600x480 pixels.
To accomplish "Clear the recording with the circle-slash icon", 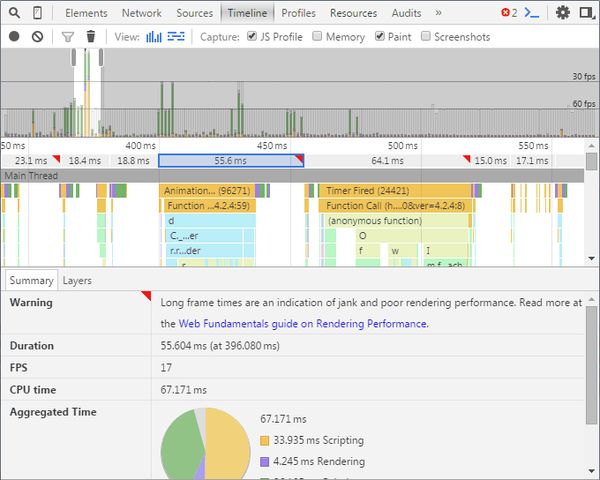I will (x=38, y=36).
